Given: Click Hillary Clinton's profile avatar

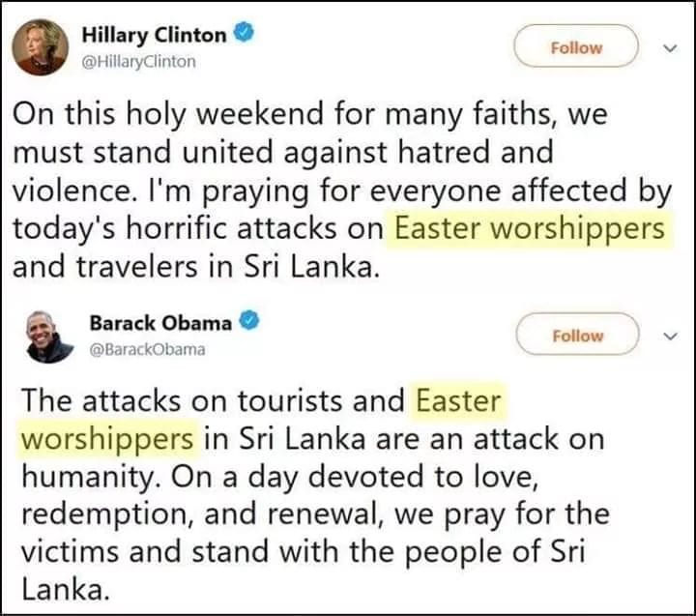Looking at the screenshot, I should [x=41, y=47].
